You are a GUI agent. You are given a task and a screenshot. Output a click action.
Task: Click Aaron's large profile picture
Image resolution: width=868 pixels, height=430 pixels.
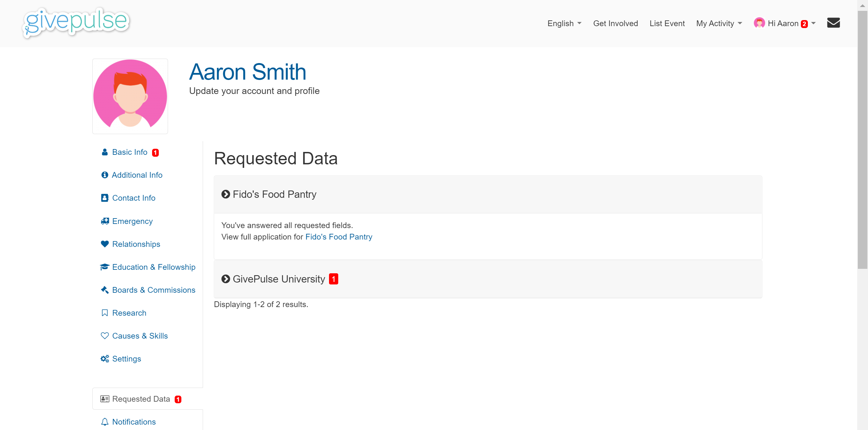pos(130,97)
